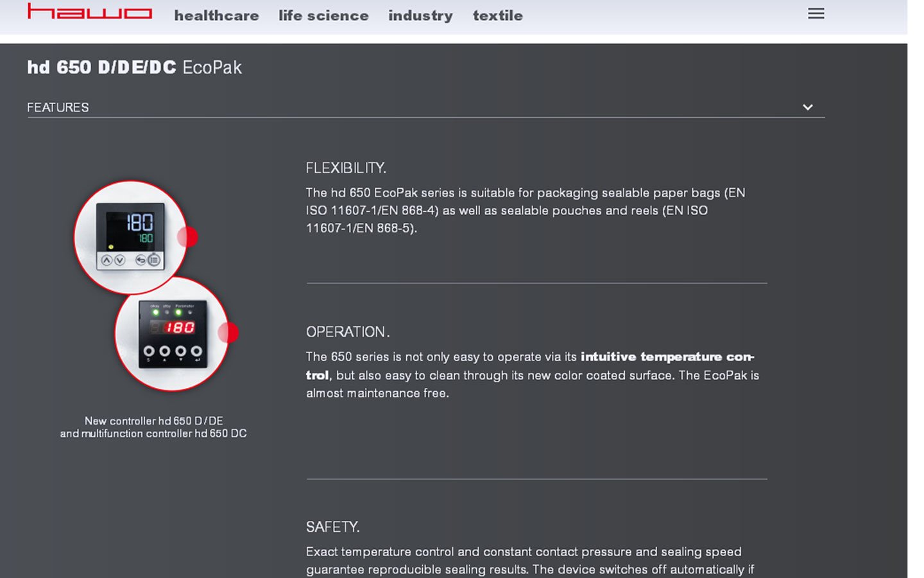Click the hd 650 D/DE/DC EcoPak title
Image resolution: width=924 pixels, height=578 pixels.
coord(134,67)
